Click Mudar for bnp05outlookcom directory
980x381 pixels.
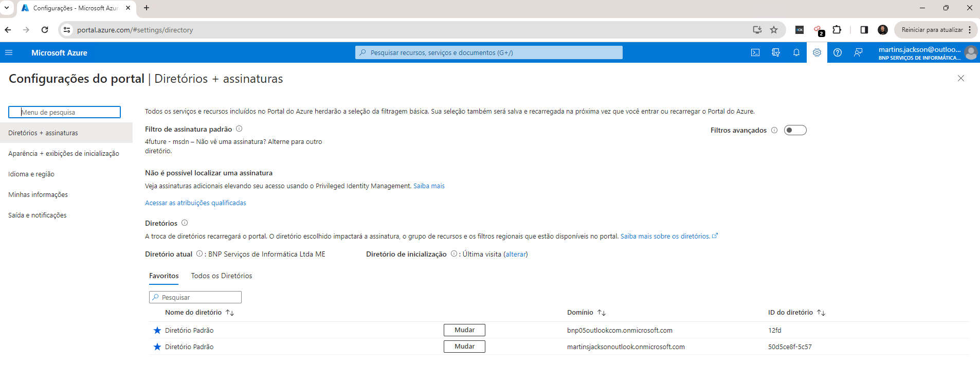[x=464, y=330]
